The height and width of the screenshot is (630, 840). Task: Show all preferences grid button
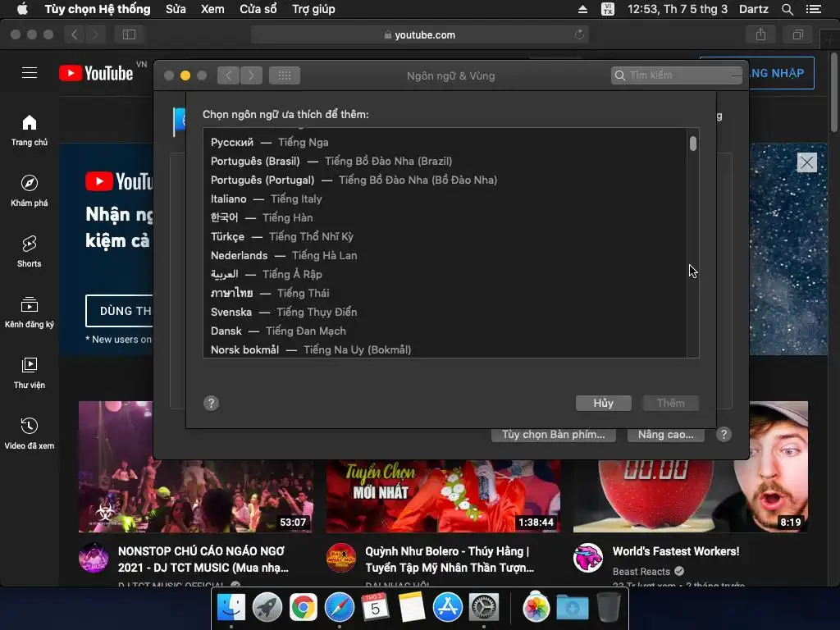coord(285,75)
